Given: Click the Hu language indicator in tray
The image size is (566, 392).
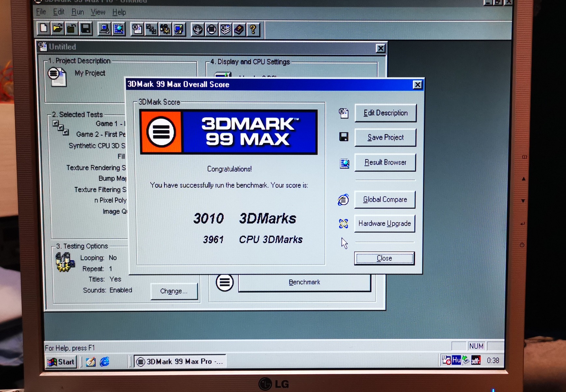Looking at the screenshot, I should [456, 360].
